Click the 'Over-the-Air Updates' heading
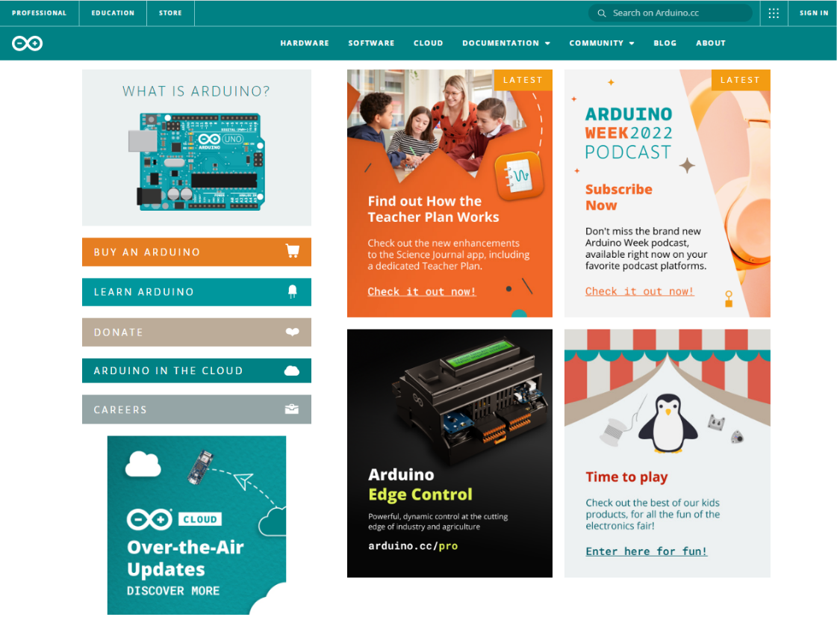This screenshot has width=840, height=620. click(185, 558)
